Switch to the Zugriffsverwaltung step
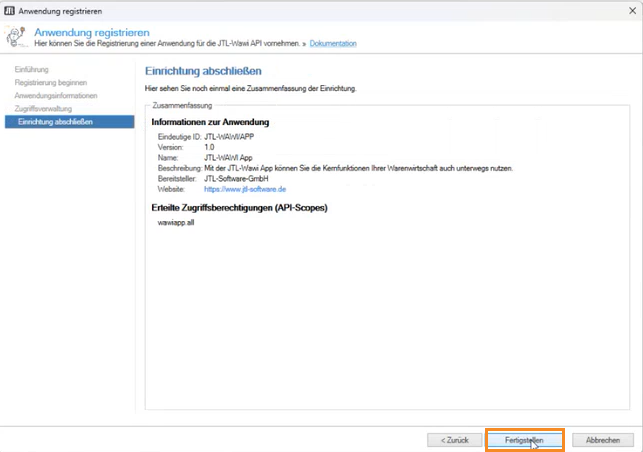 coord(43,108)
